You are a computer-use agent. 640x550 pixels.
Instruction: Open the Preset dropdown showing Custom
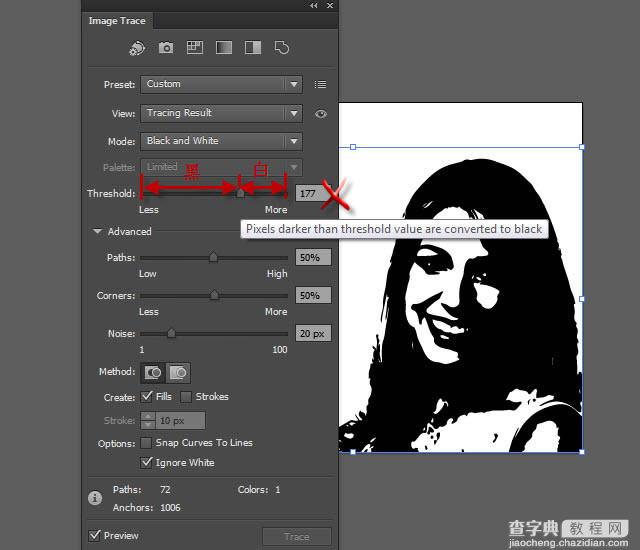(x=221, y=84)
